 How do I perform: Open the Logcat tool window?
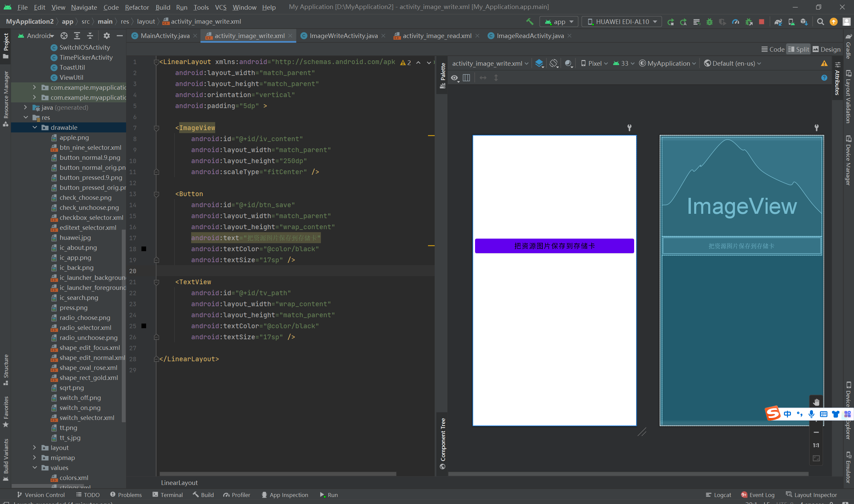click(718, 494)
